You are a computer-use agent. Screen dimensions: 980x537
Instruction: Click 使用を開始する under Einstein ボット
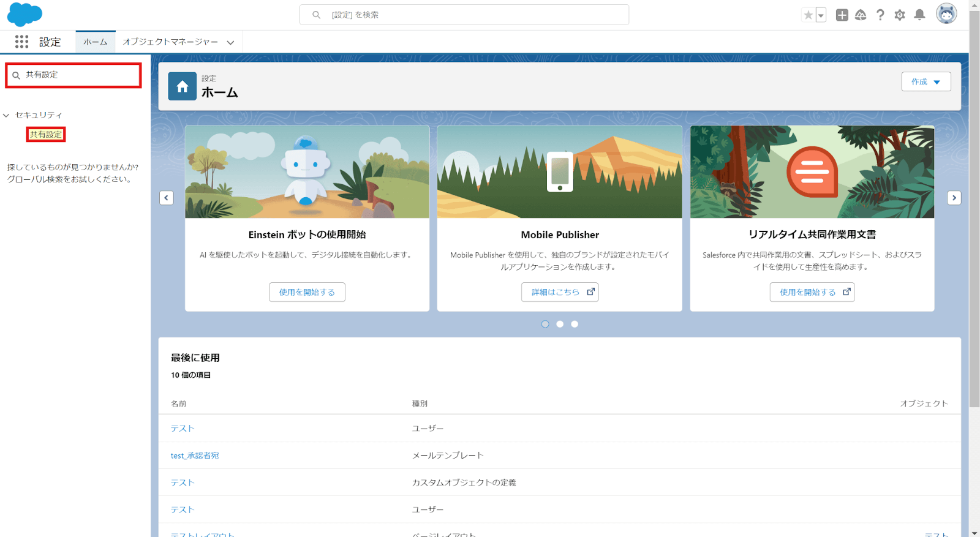(307, 292)
